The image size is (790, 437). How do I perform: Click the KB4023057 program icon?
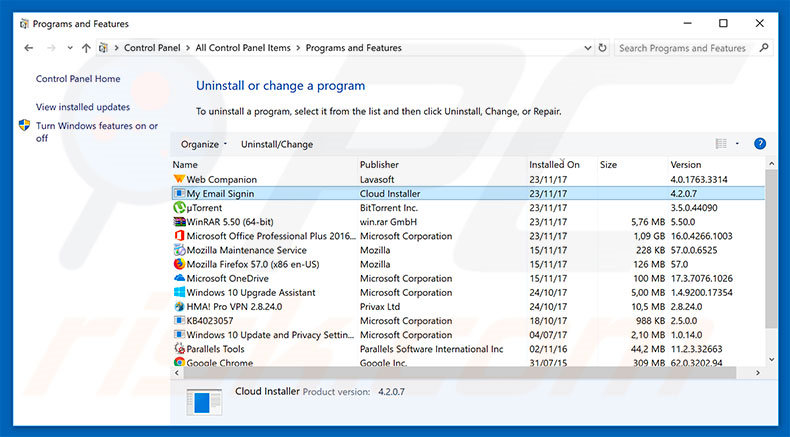[179, 321]
